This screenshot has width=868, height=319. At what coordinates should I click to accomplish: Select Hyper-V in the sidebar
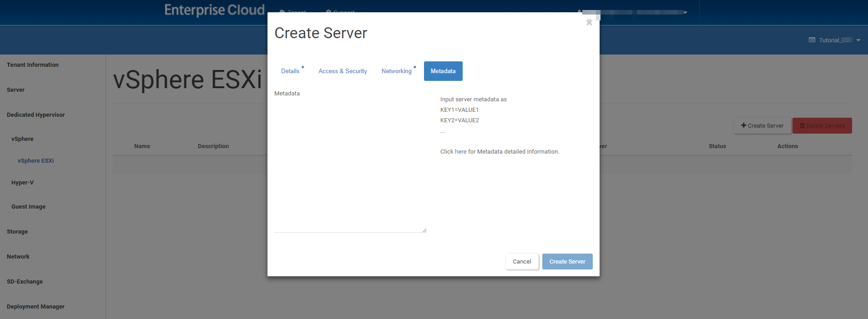23,183
